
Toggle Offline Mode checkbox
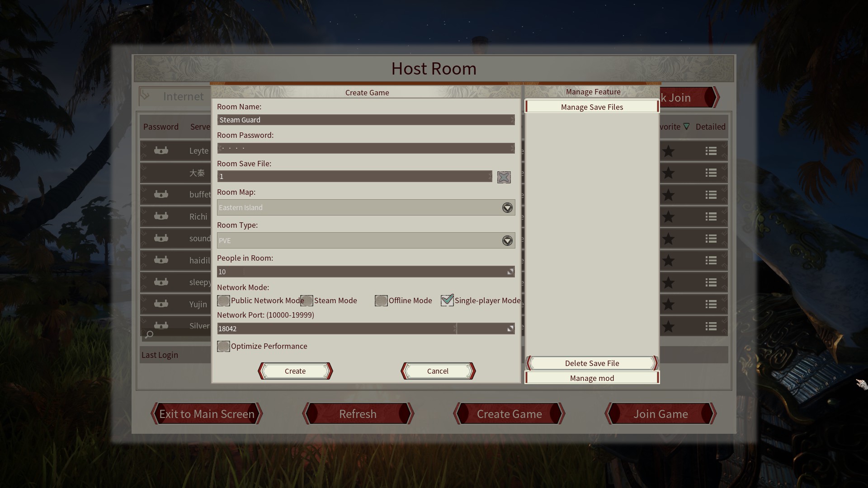pos(380,300)
